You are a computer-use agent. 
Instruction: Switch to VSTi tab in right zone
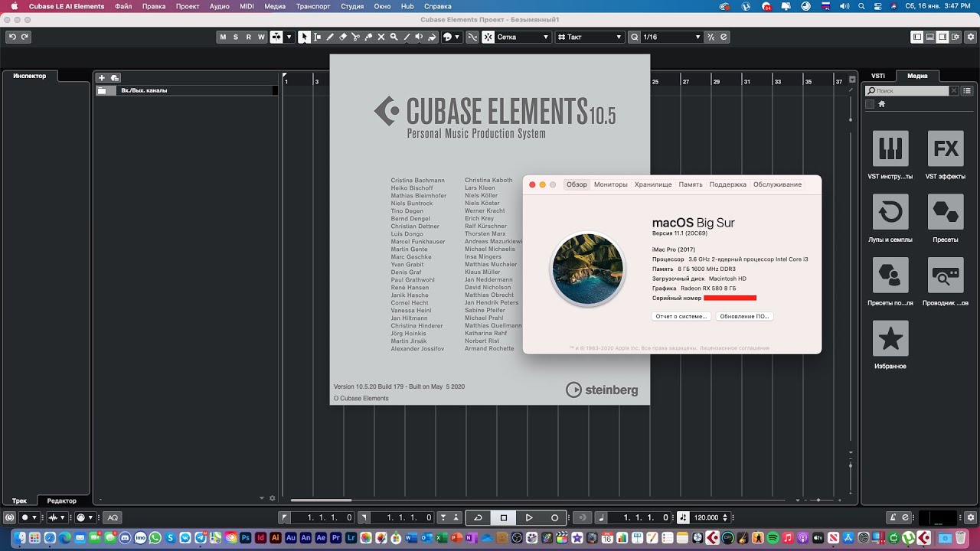[x=878, y=76]
